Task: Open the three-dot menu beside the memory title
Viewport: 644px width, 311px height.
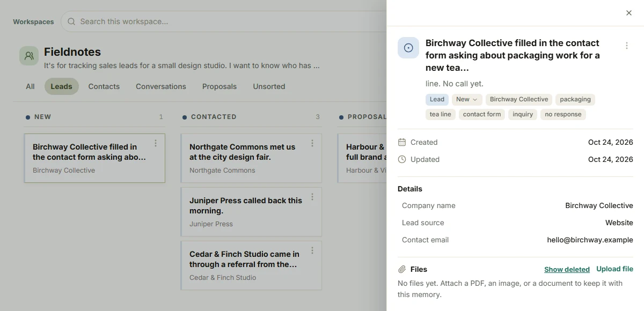Action: click(626, 46)
